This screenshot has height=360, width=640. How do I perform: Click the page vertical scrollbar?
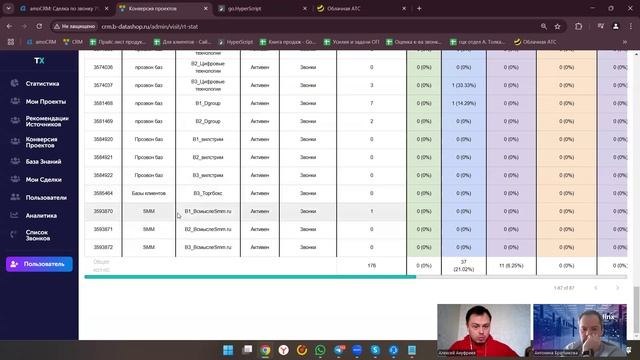(636, 310)
